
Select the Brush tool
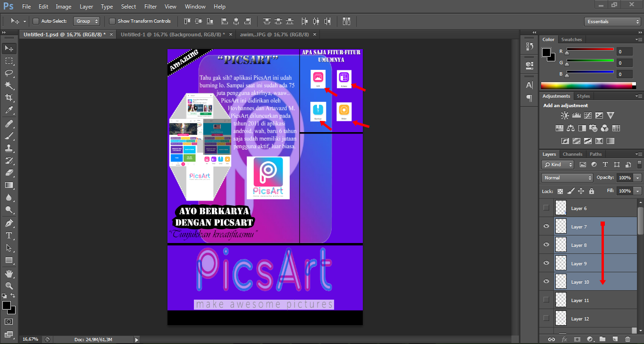coord(9,136)
